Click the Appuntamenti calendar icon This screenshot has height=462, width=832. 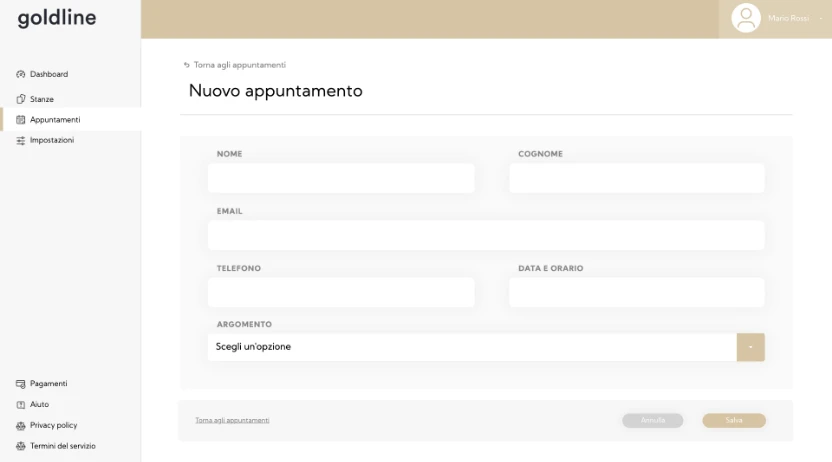21,120
